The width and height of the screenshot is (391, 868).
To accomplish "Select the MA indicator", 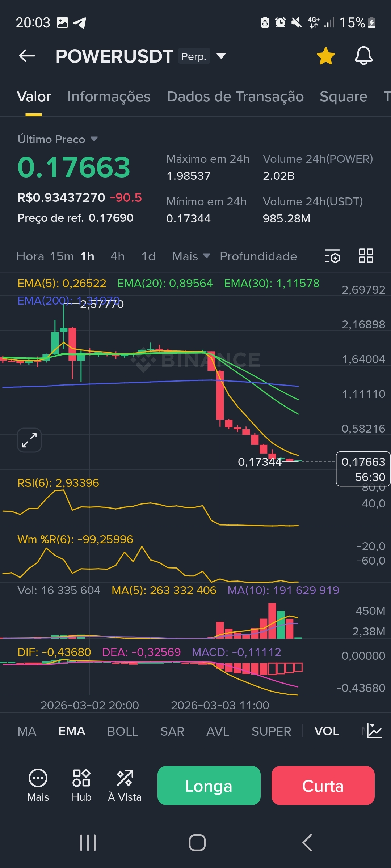I will [x=27, y=731].
